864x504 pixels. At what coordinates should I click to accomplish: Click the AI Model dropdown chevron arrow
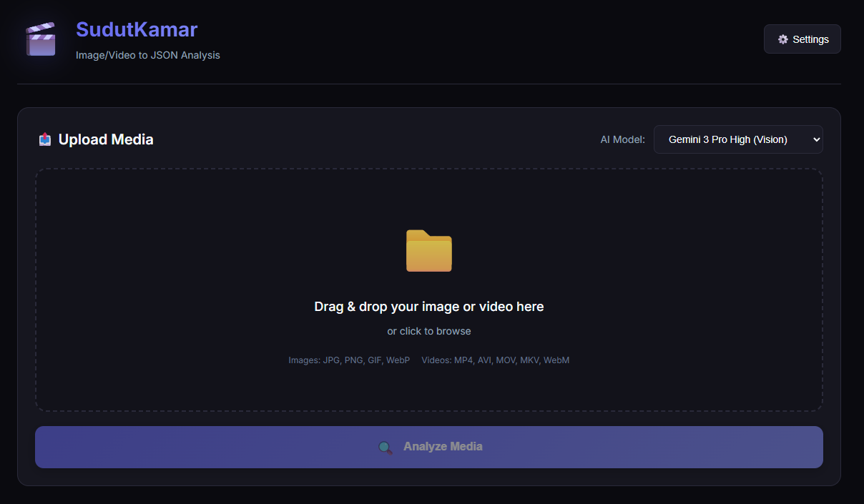[817, 139]
